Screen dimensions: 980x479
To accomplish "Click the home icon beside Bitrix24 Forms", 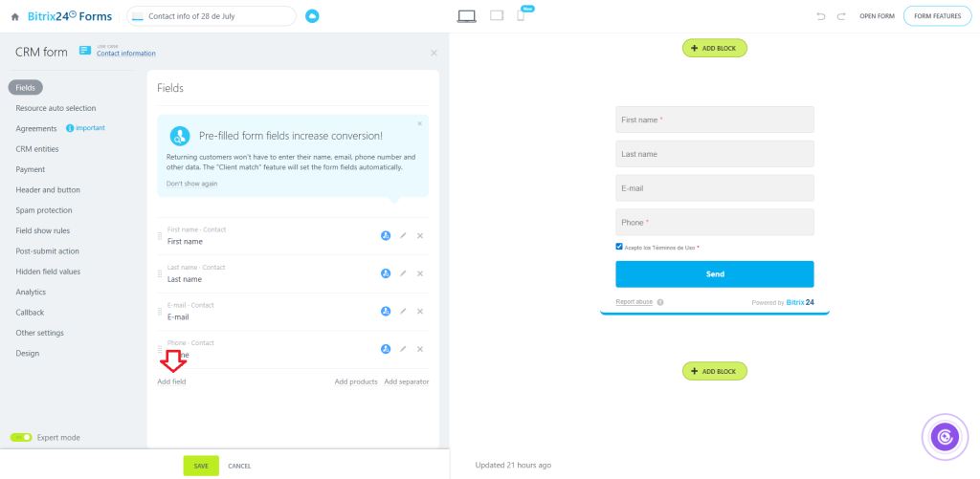I will click(x=14, y=16).
